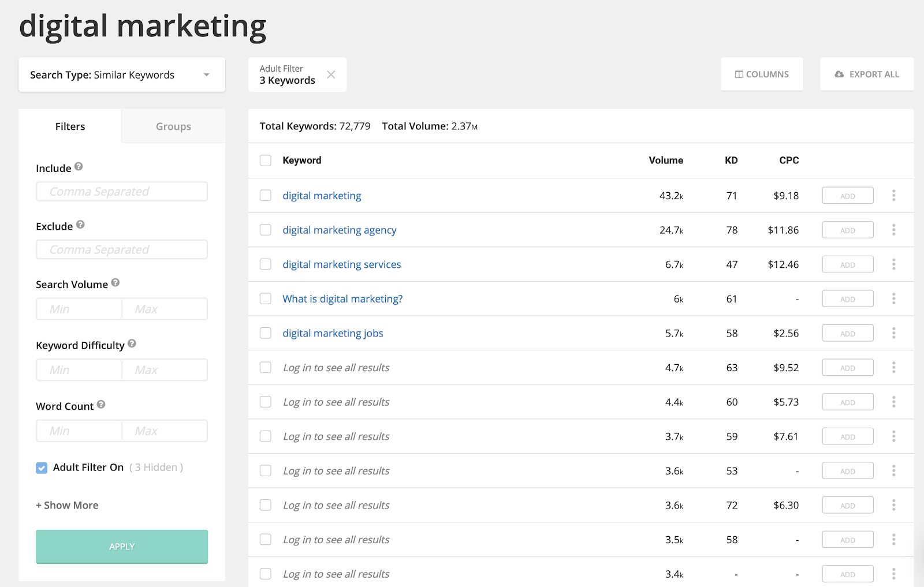Open three-dot menu for digital marketing jobs
The height and width of the screenshot is (587, 924).
click(x=893, y=333)
